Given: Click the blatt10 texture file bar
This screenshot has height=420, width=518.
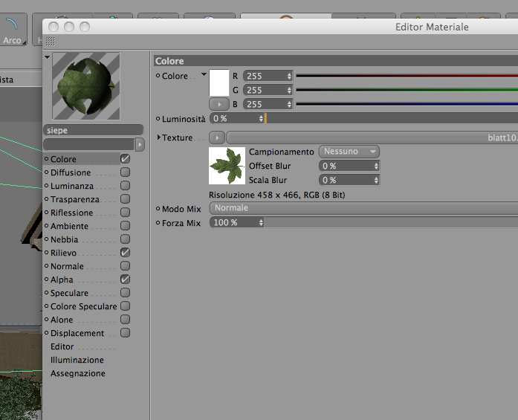Looking at the screenshot, I should click(x=372, y=138).
